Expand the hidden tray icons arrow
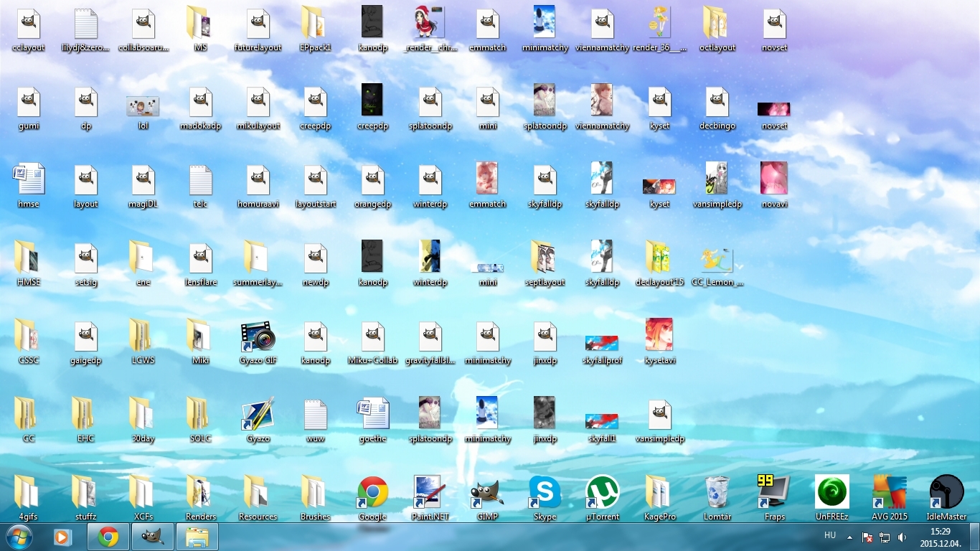 [849, 537]
